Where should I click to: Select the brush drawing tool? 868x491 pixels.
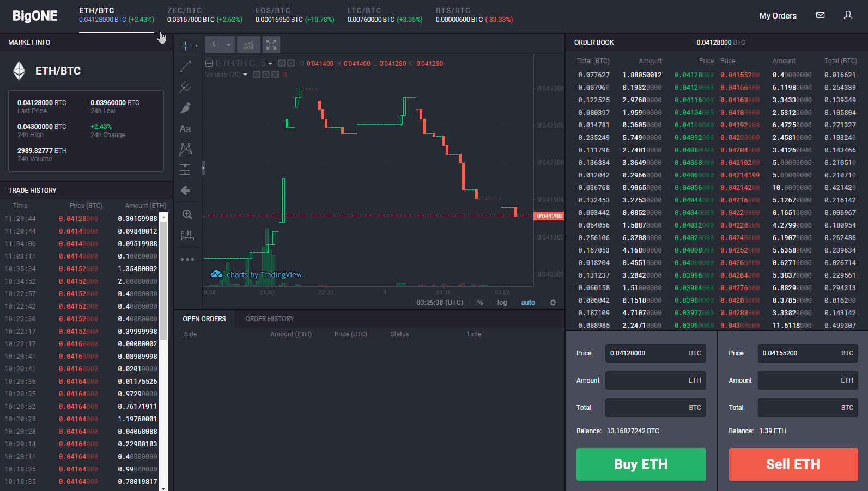(185, 108)
